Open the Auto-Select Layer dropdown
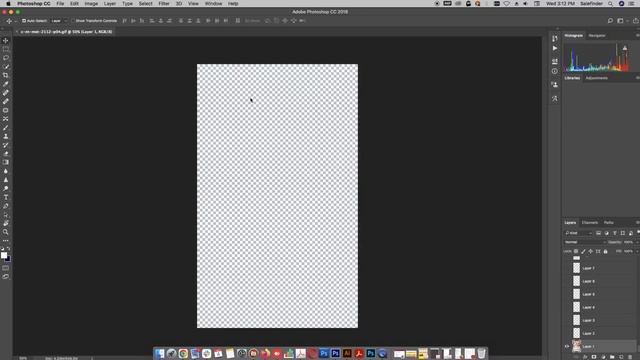640x360 pixels. tap(59, 21)
